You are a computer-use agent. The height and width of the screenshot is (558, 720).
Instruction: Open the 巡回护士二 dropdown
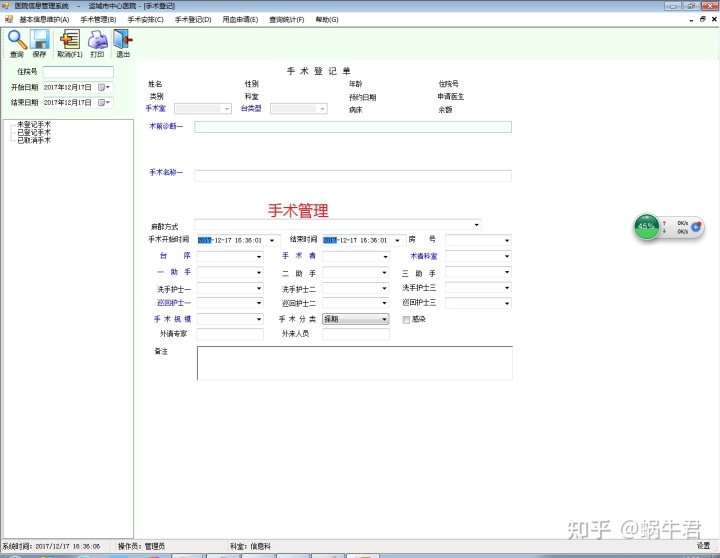(385, 303)
